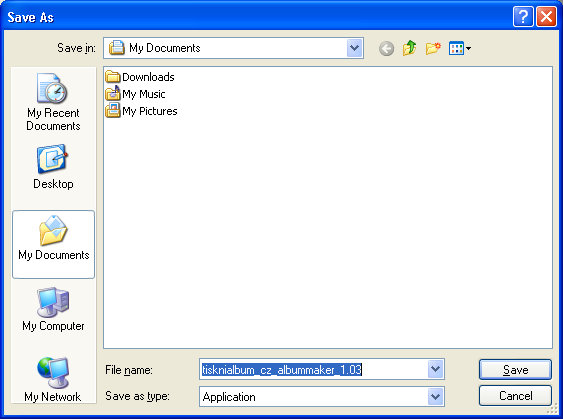
Task: Close the Save As dialog
Action: pos(546,17)
